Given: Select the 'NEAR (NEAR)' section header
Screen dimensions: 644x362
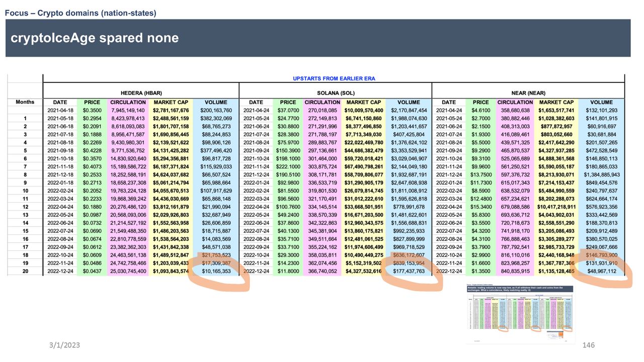Looking at the screenshot, I should tap(528, 93).
